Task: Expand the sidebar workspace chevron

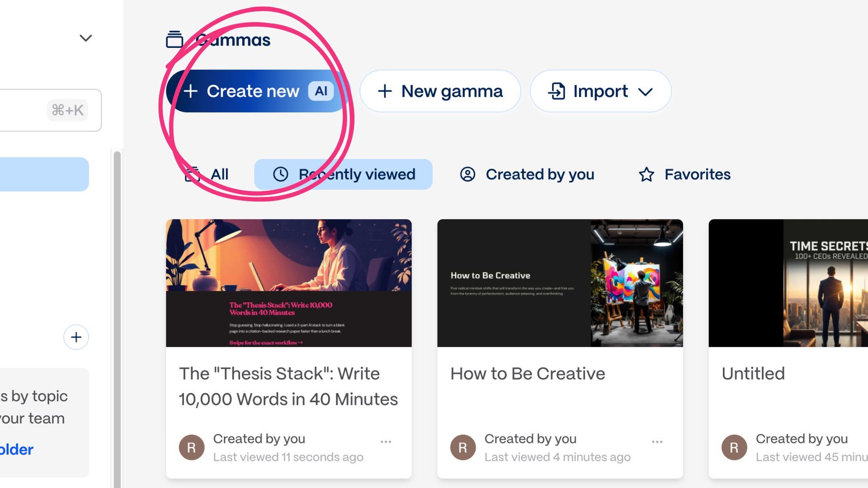Action: (85, 38)
